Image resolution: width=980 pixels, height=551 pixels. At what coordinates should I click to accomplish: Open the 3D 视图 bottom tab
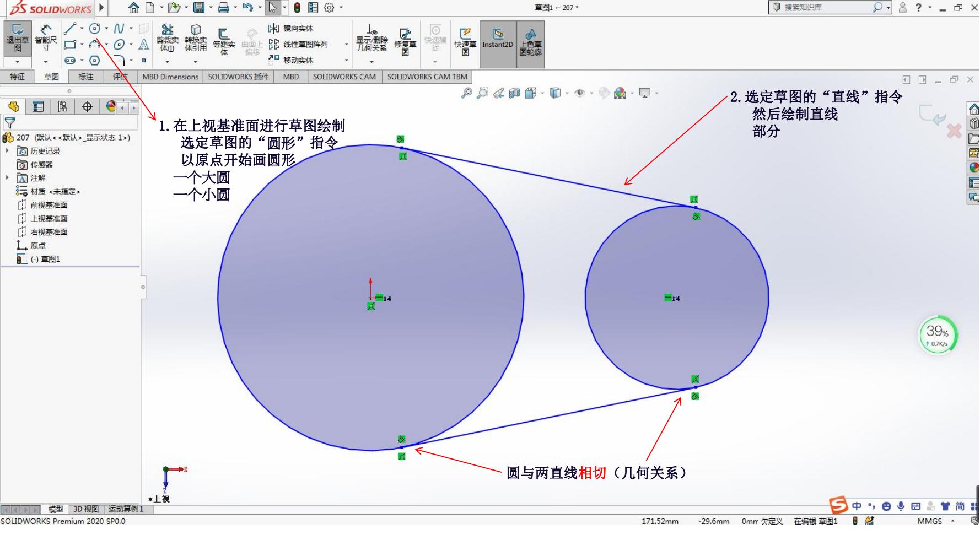[x=86, y=509]
